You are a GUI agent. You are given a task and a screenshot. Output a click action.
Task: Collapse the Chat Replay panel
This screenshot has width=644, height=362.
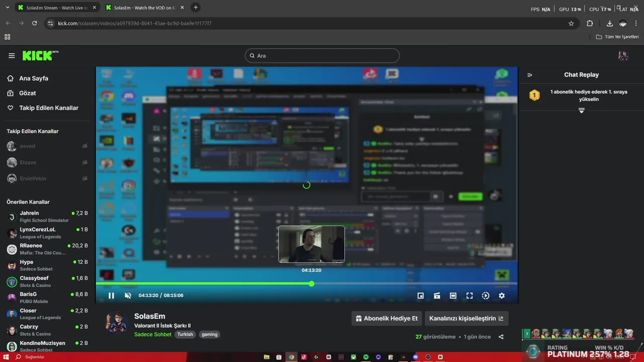pos(529,75)
